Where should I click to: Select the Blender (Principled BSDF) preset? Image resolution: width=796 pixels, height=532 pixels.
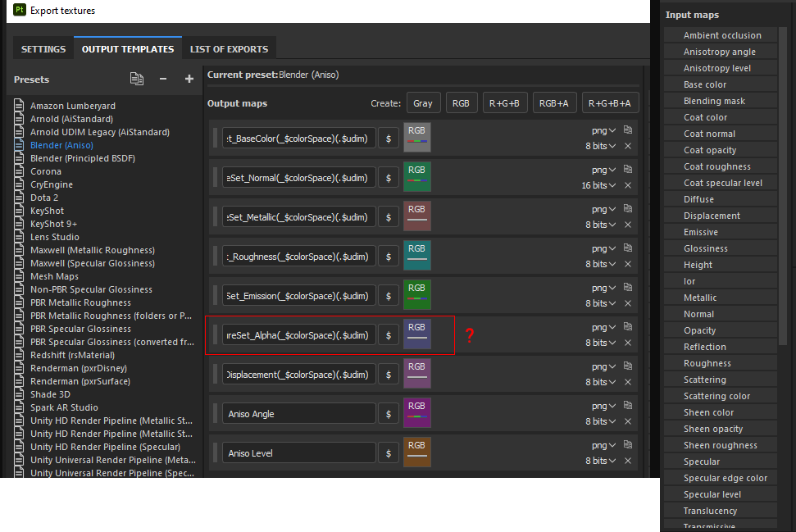coord(83,158)
